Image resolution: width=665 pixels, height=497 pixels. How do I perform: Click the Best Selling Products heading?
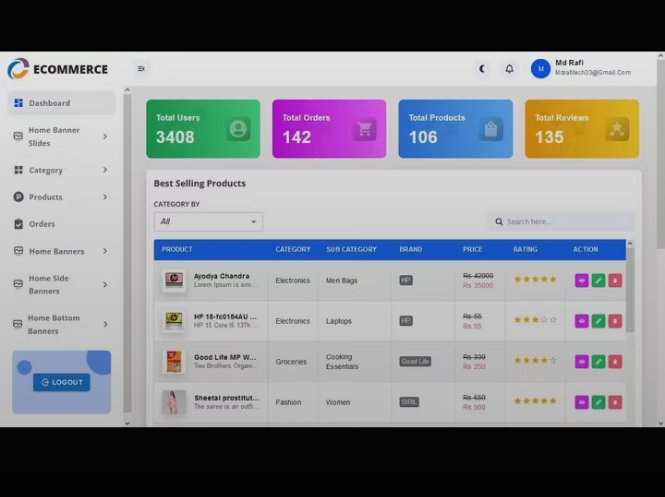pos(200,184)
